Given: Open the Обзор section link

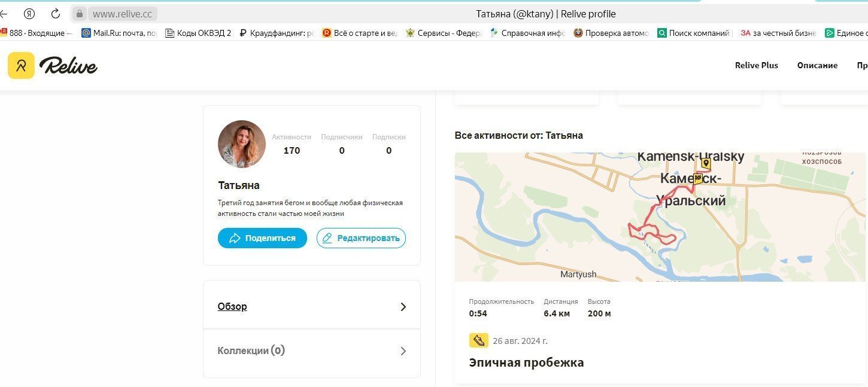Looking at the screenshot, I should pyautogui.click(x=232, y=306).
